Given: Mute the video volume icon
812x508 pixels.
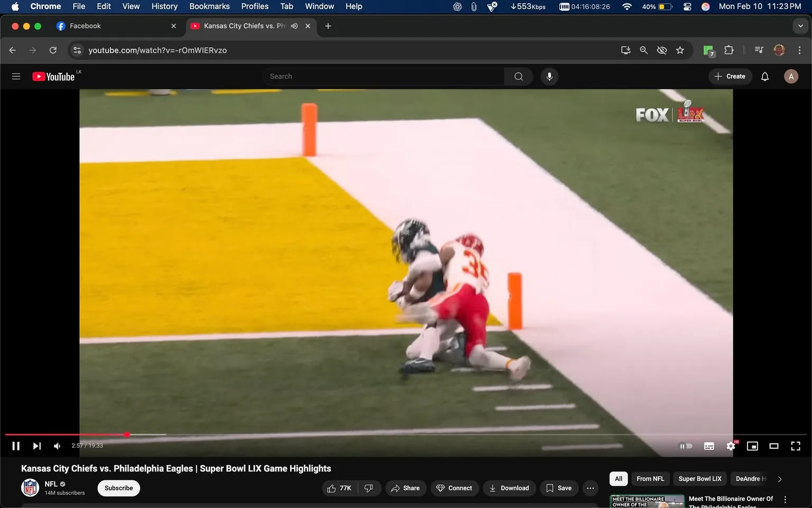Looking at the screenshot, I should [x=57, y=446].
